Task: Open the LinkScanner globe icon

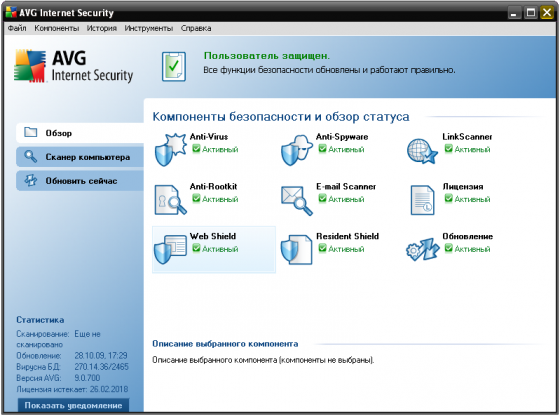Action: 422,151
